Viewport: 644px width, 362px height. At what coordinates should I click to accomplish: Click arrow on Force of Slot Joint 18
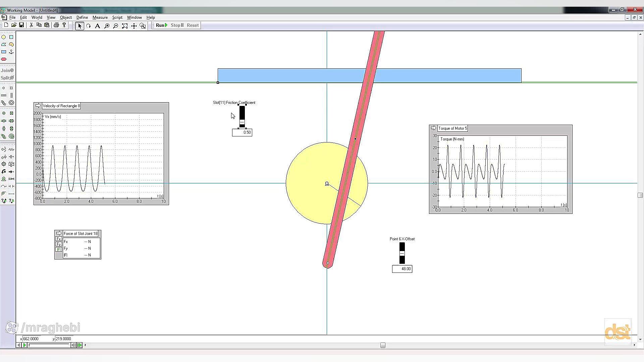tap(59, 233)
